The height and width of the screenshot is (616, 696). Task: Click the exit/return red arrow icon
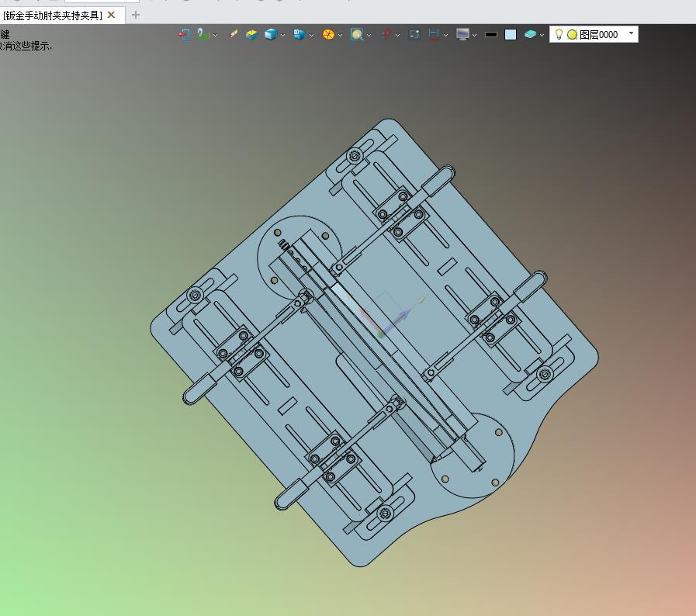(x=184, y=34)
